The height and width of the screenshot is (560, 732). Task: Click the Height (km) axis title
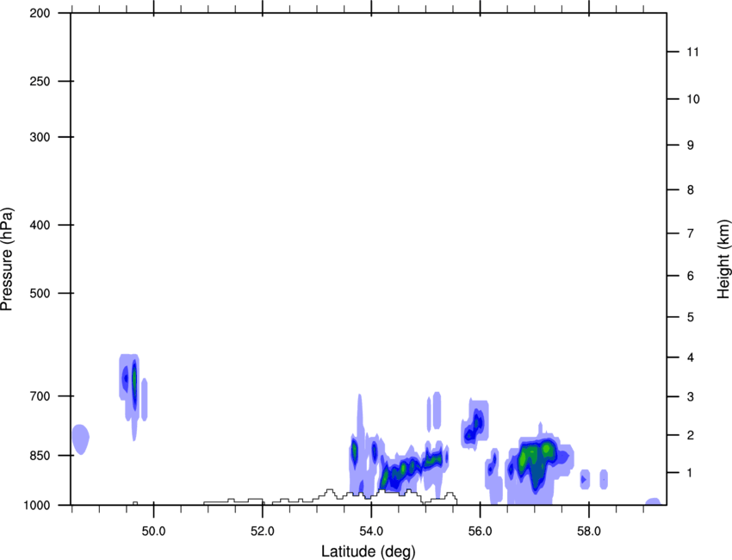(723, 258)
